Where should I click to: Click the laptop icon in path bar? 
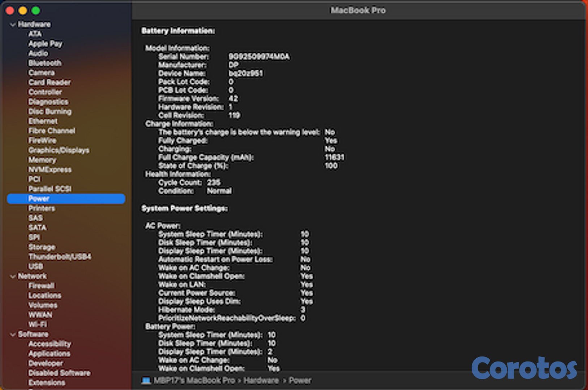pos(146,381)
